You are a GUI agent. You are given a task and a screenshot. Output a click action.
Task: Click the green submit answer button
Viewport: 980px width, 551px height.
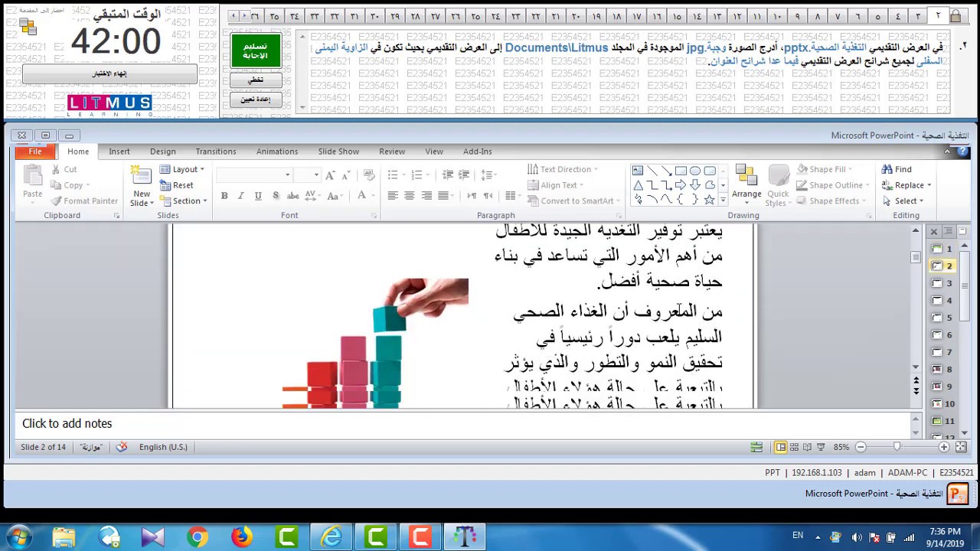coord(256,51)
